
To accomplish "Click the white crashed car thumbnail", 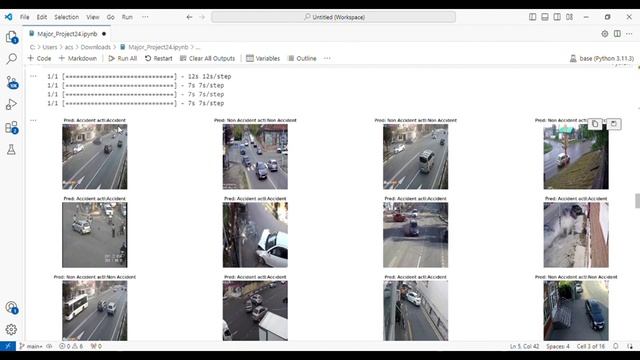I will [255, 235].
